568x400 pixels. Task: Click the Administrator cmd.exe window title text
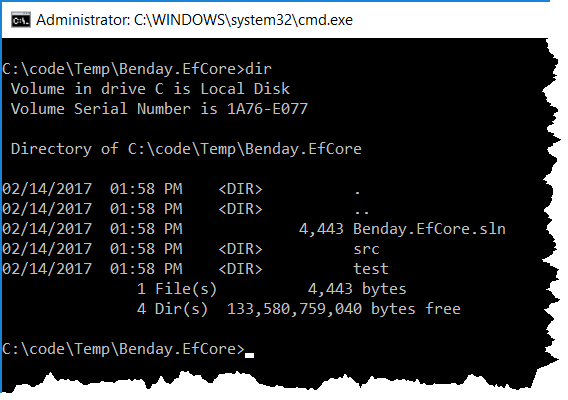(194, 20)
